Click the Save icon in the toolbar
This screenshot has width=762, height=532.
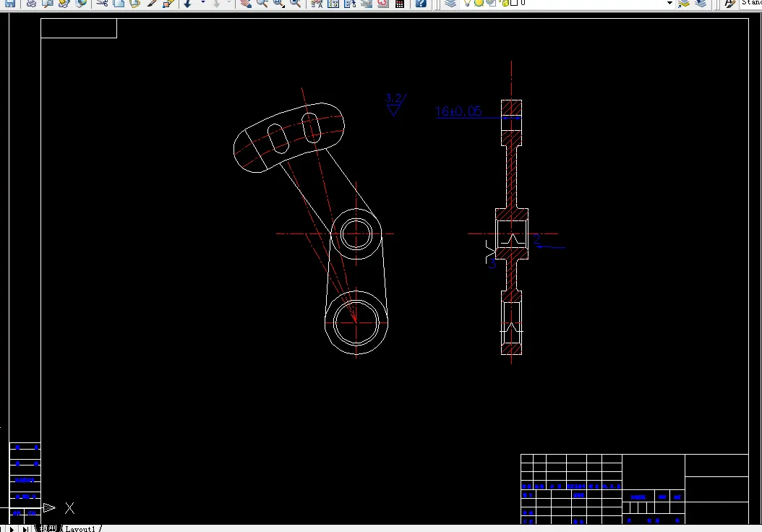click(x=9, y=4)
